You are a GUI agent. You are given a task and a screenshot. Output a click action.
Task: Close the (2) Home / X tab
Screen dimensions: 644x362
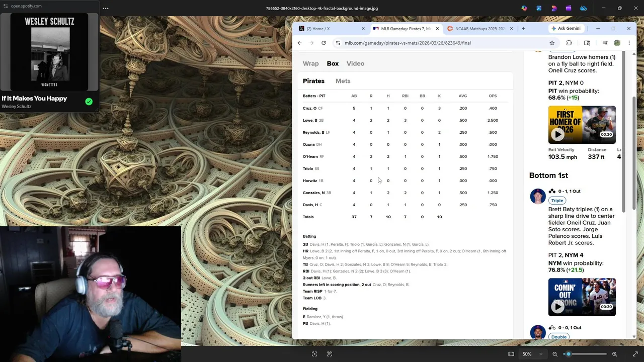(363, 29)
